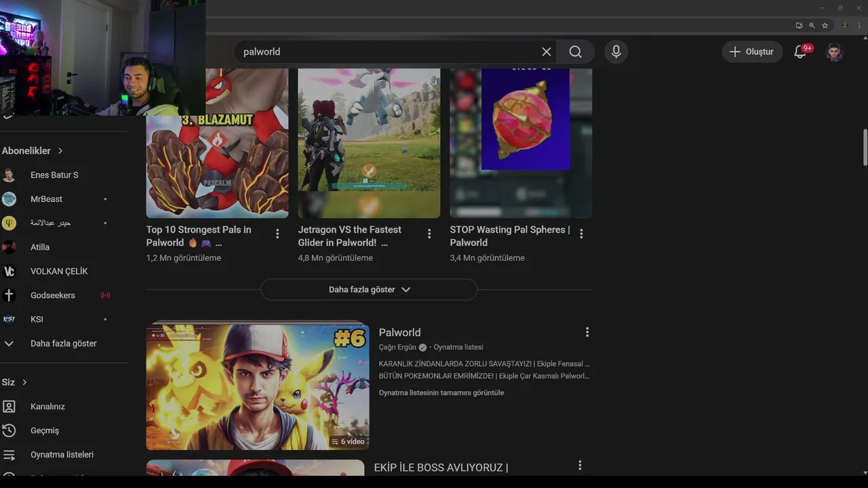Click Godseekers cross avatar icon
868x488 pixels.
[x=9, y=296]
